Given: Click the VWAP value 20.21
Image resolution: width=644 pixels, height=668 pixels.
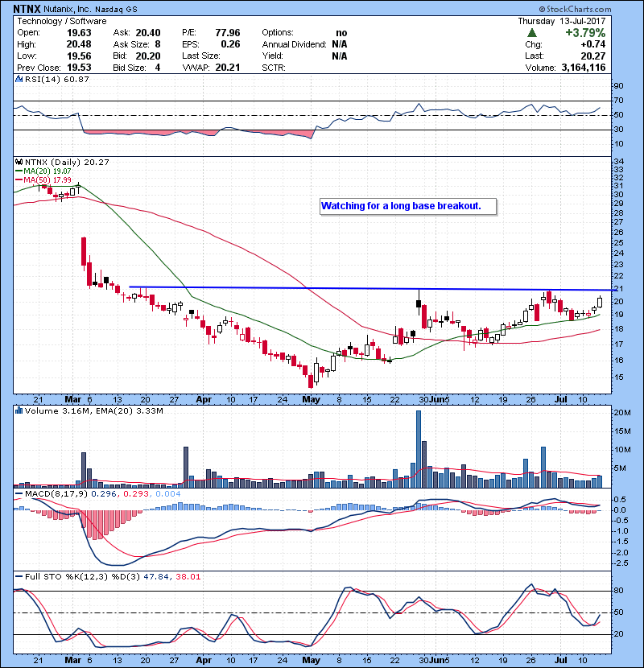Looking at the screenshot, I should [228, 68].
